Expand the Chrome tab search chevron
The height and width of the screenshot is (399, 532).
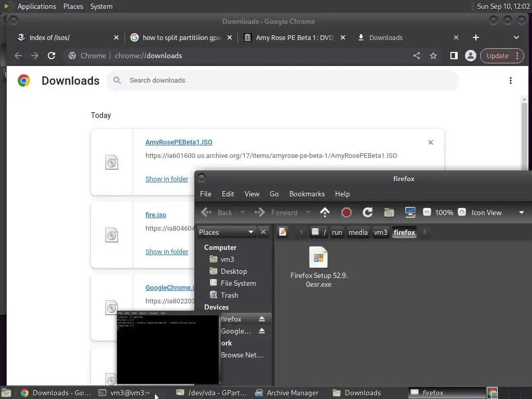click(516, 37)
